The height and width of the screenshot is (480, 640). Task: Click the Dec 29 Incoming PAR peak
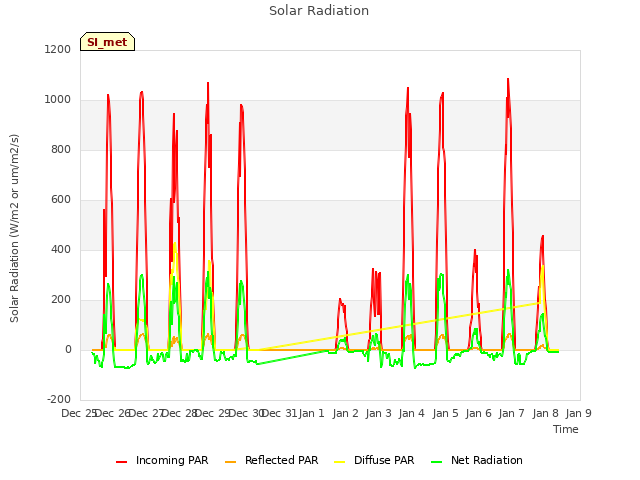click(x=208, y=83)
